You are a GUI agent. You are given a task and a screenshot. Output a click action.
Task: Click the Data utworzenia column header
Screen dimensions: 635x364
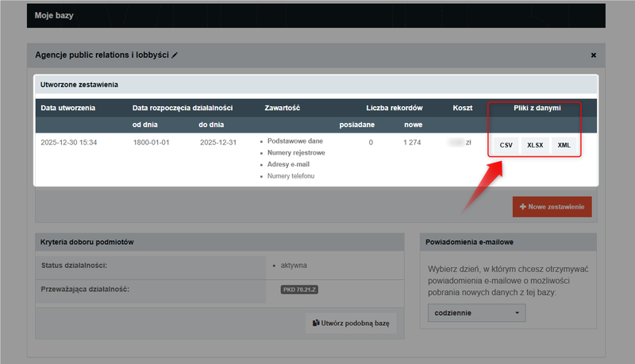click(67, 108)
